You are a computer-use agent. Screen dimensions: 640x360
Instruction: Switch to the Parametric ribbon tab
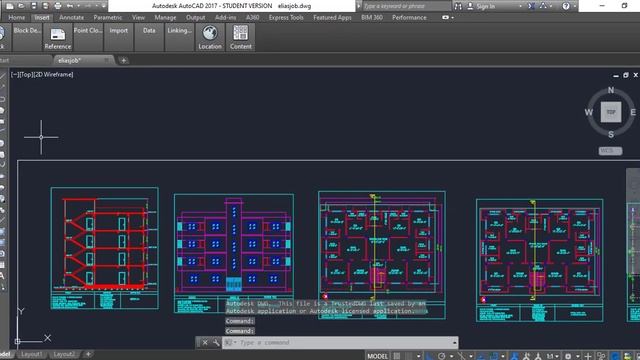click(108, 18)
